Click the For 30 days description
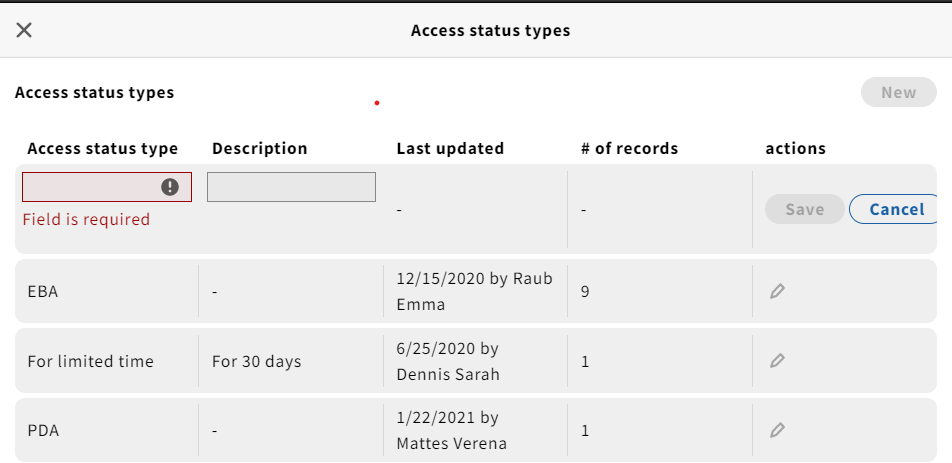The width and height of the screenshot is (952, 463). coord(256,362)
